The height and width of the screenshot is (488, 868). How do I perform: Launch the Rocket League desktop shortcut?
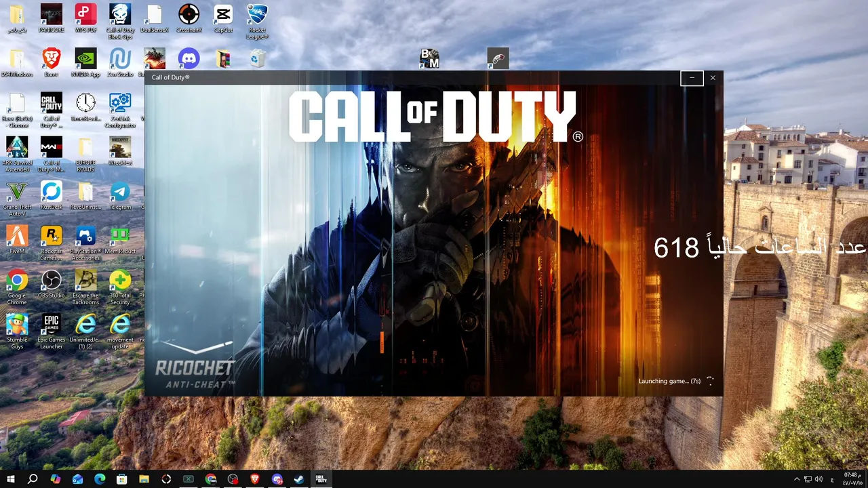(x=257, y=22)
